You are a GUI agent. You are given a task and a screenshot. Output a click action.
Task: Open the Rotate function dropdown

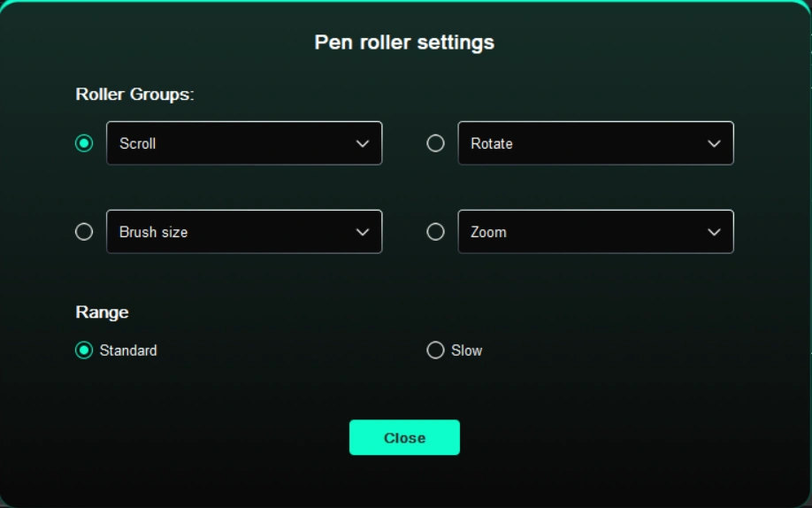(x=584, y=143)
